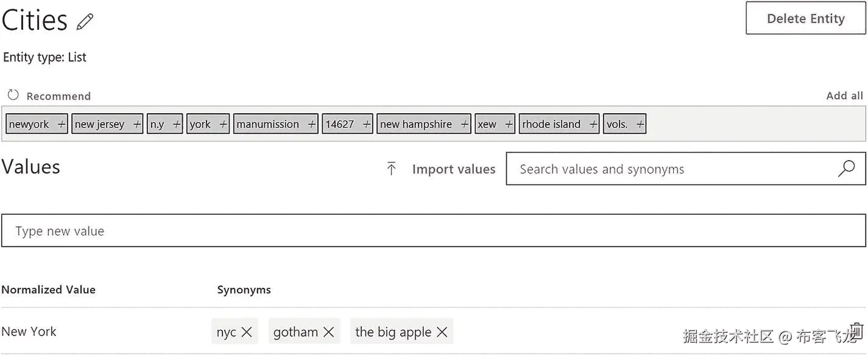Click the pencil icon to rename Cities
This screenshot has height=356, width=868.
[x=85, y=22]
